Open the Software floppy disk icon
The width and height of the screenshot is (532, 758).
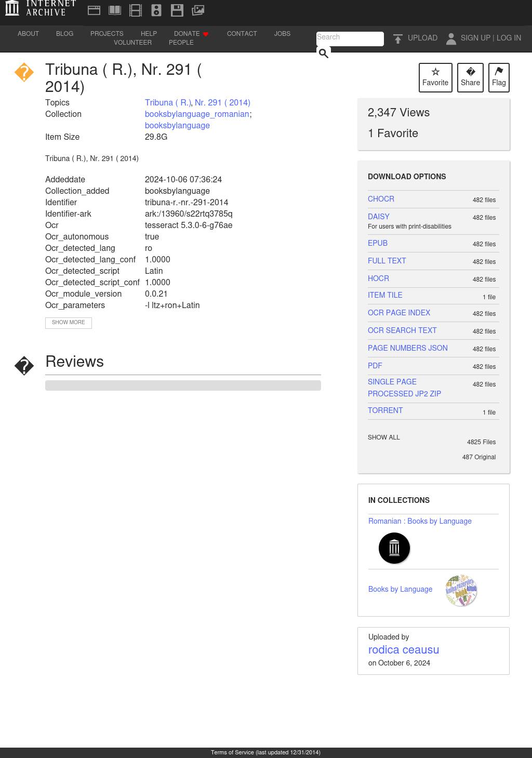pos(177,10)
